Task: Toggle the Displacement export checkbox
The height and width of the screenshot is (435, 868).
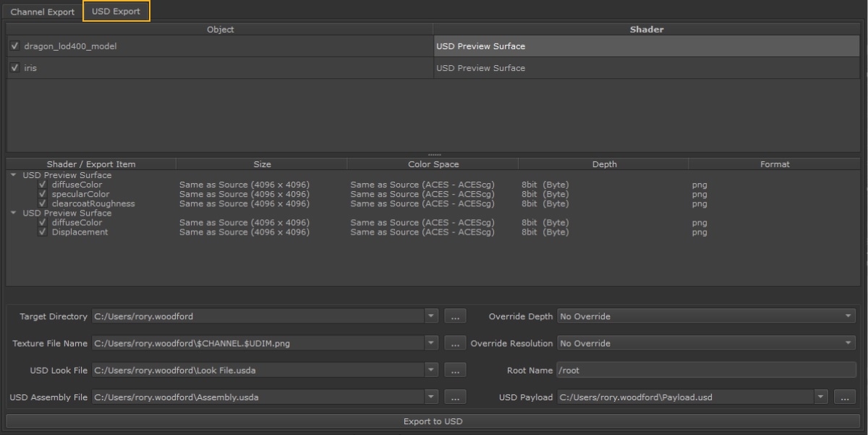Action: click(43, 232)
